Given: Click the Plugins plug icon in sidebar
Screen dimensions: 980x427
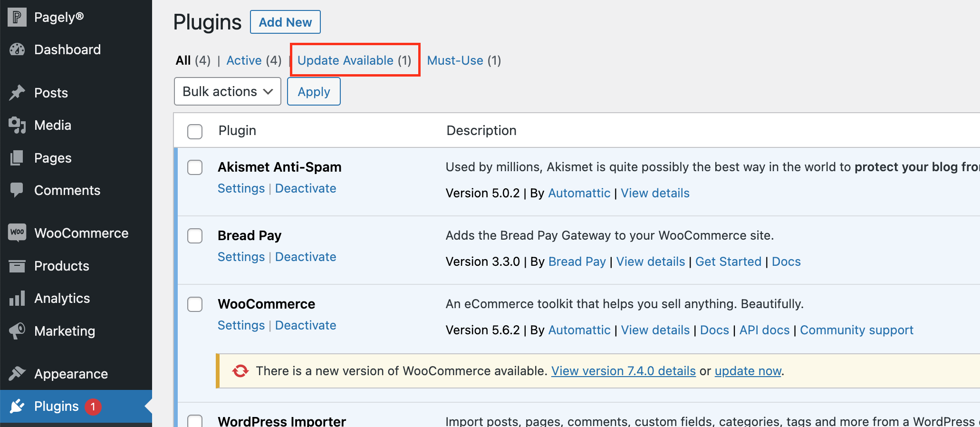Looking at the screenshot, I should click(17, 406).
